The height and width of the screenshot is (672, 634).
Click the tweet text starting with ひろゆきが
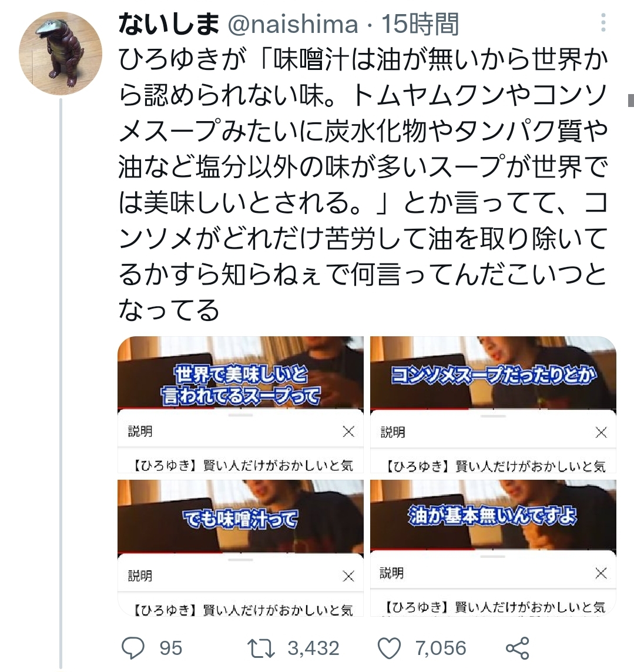point(363,184)
